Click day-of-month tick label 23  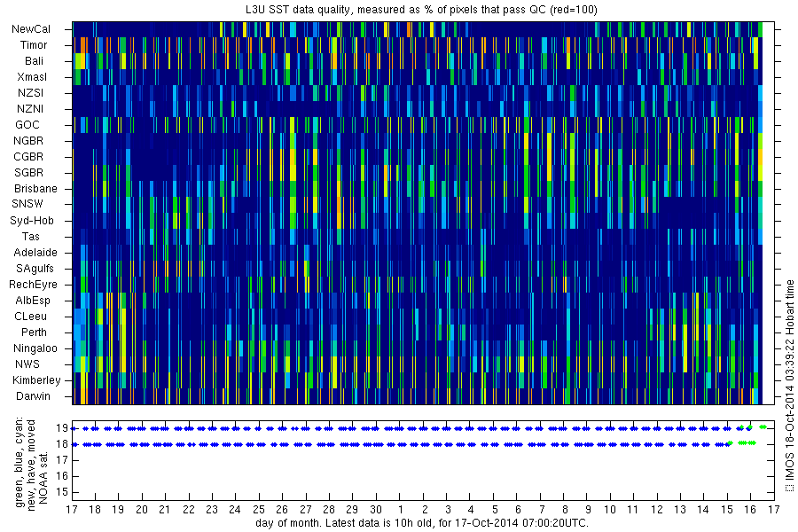click(x=212, y=510)
